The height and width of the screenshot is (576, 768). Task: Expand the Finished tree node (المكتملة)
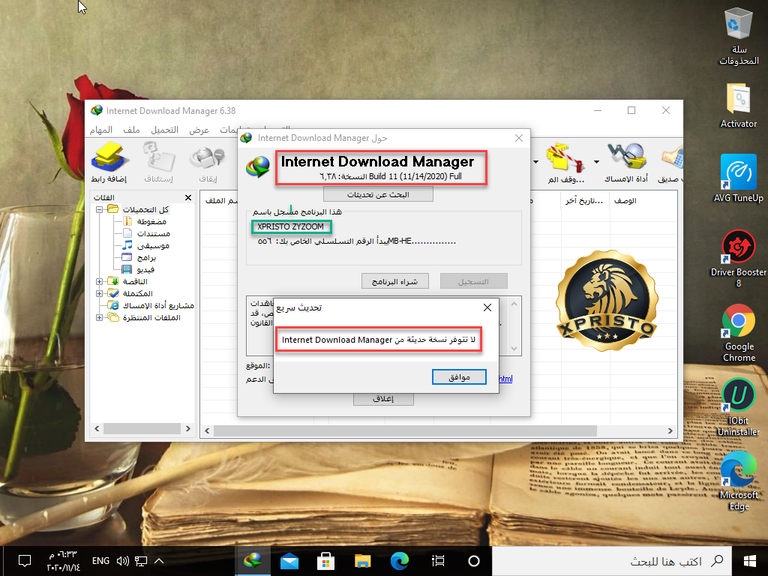99,293
